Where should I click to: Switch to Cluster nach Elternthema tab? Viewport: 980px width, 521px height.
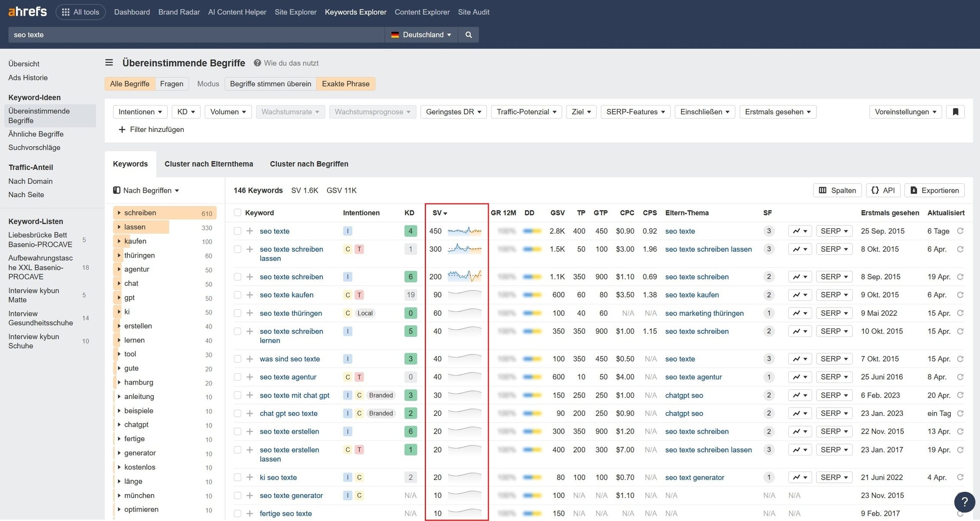(x=209, y=164)
